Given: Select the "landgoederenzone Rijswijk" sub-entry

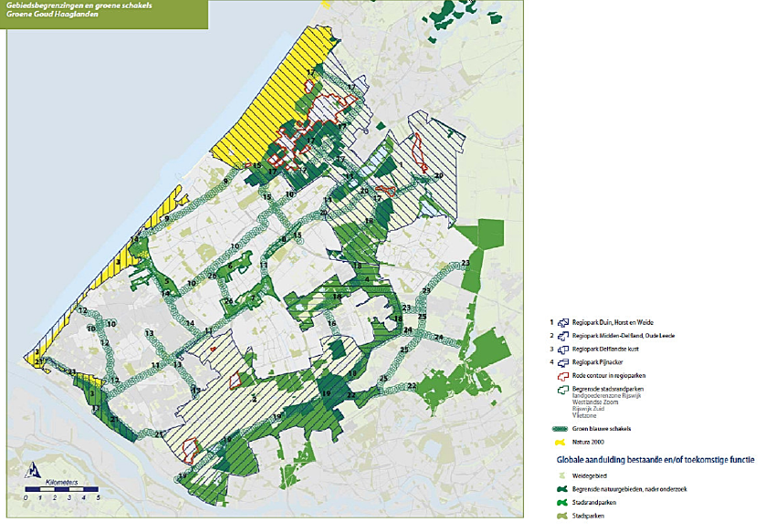Looking at the screenshot, I should point(606,396).
